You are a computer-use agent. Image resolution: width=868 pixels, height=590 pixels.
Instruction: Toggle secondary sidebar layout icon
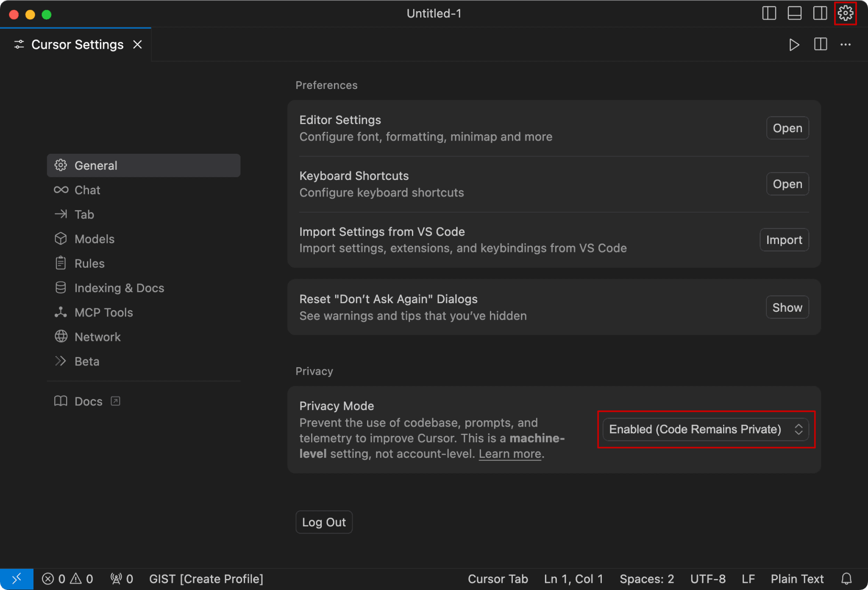pyautogui.click(x=820, y=14)
